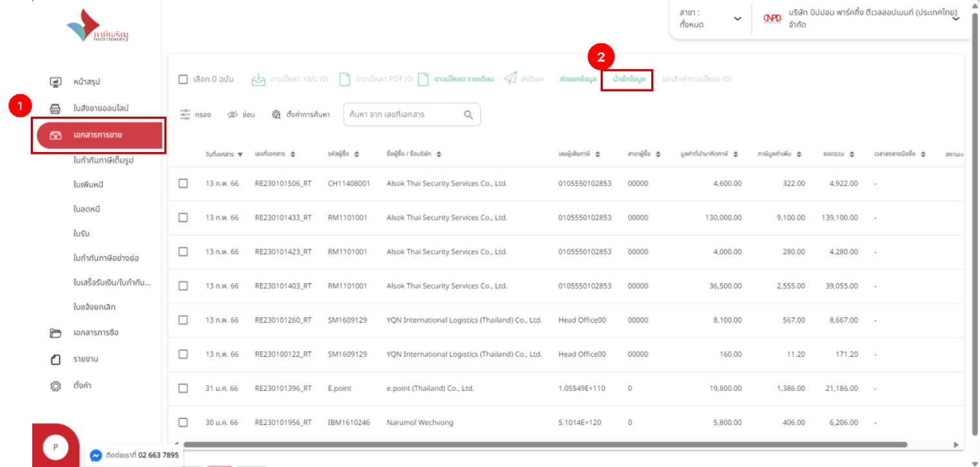This screenshot has height=467, width=980.
Task: Open ใบแจ้งยกเลิก submenu item
Action: click(94, 307)
